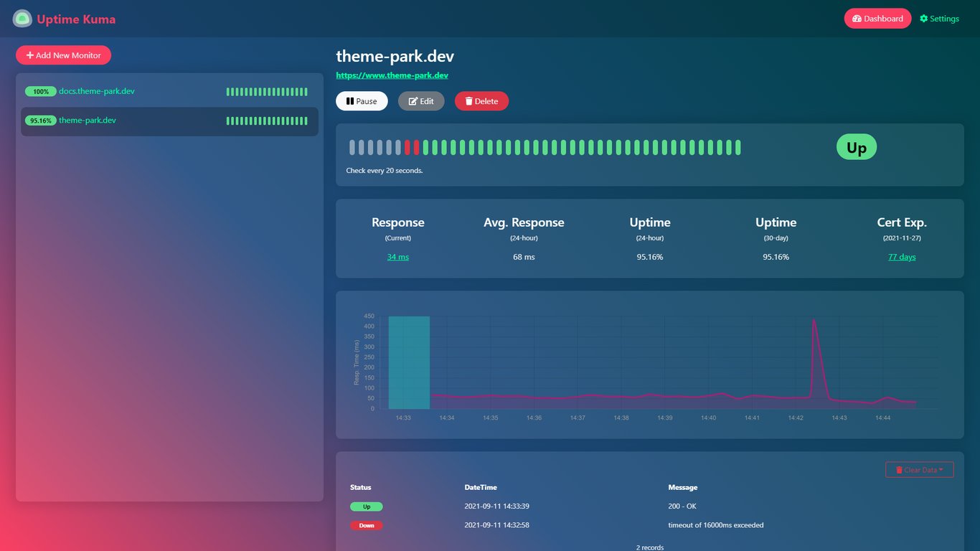980x551 pixels.
Task: Click the Down status row badge
Action: point(367,525)
